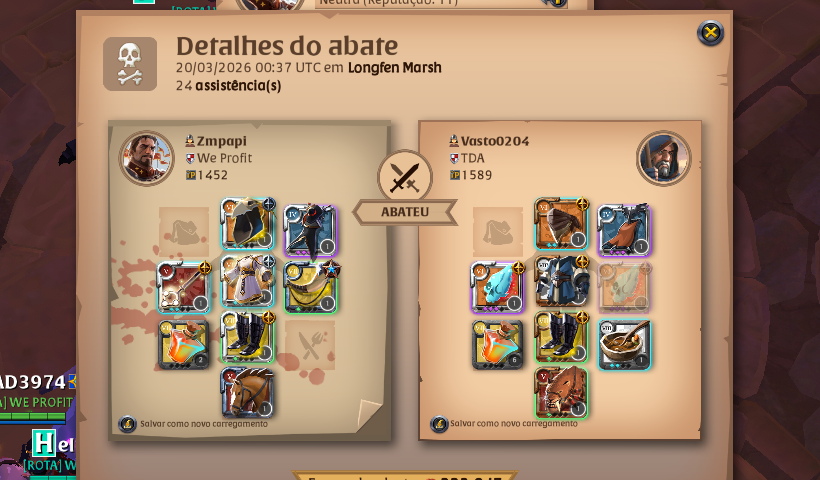
Task: Click Vasto0204's stew food item
Action: pyautogui.click(x=624, y=345)
